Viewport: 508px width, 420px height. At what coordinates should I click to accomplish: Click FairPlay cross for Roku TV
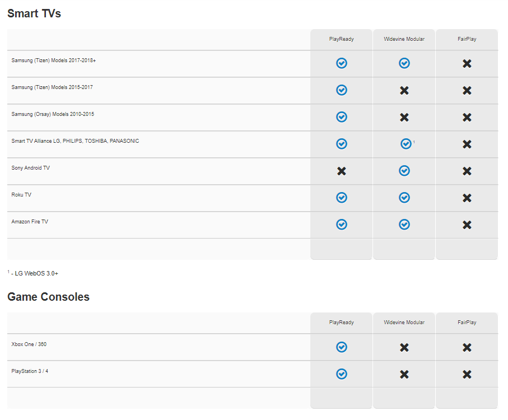(x=467, y=198)
